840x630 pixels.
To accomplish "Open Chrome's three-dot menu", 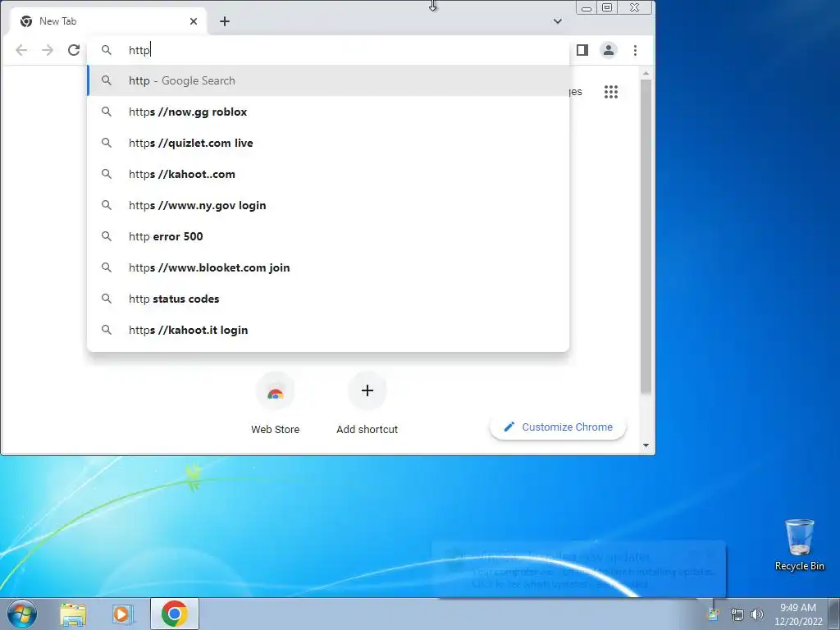I will click(636, 50).
